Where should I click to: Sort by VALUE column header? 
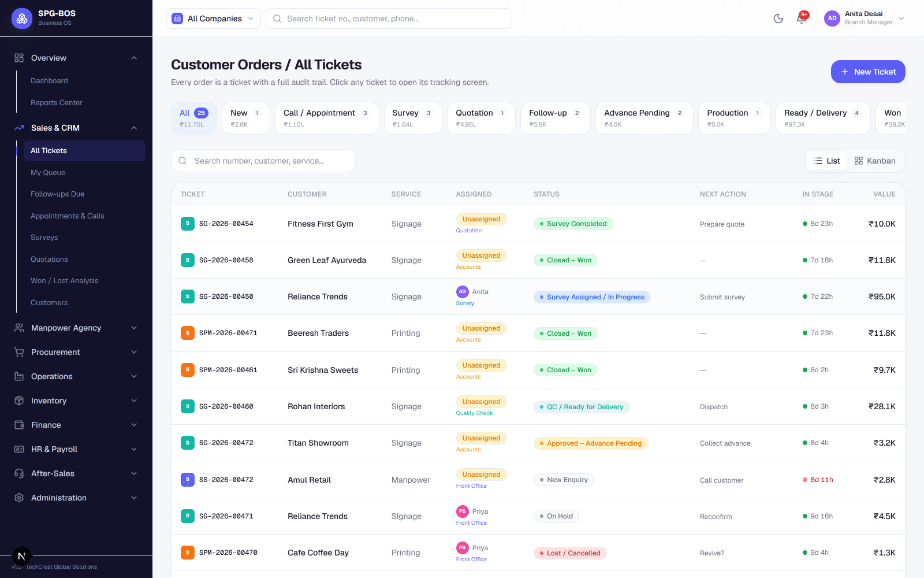tap(884, 194)
